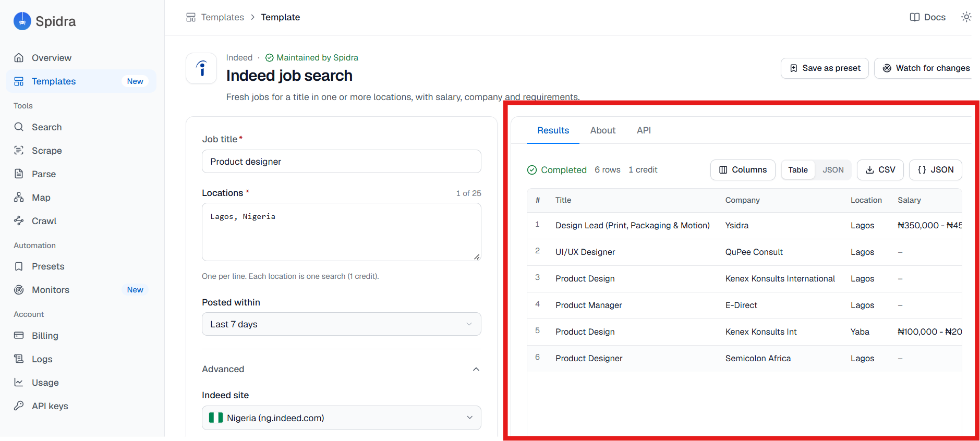Switch results view to JSON toggle
Image resolution: width=980 pixels, height=441 pixels.
click(x=833, y=170)
